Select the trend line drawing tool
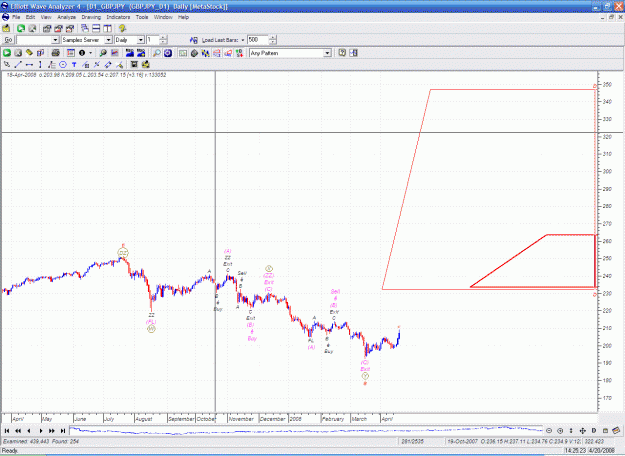This screenshot has width=625, height=456. click(18, 65)
